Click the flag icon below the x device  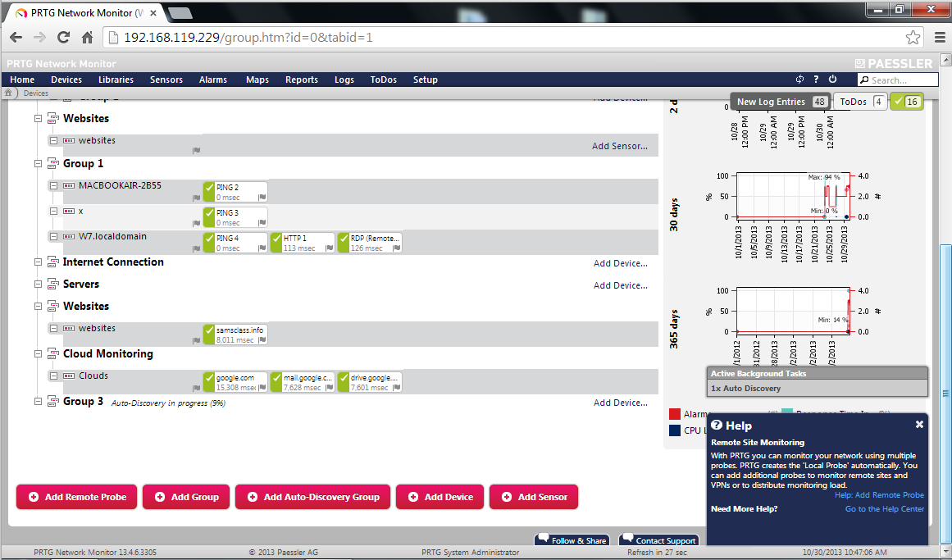[x=196, y=223]
